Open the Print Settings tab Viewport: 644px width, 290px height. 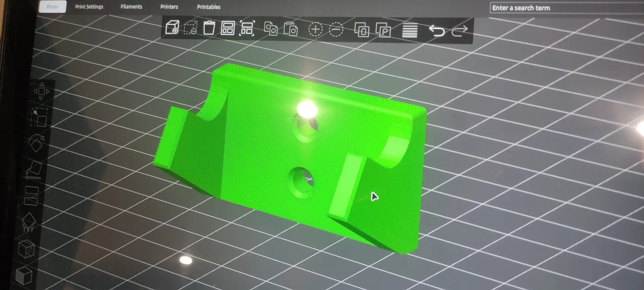[x=89, y=7]
